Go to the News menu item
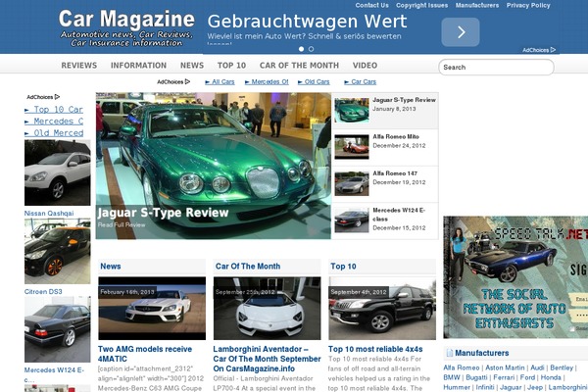This screenshot has height=392, width=588. point(192,66)
